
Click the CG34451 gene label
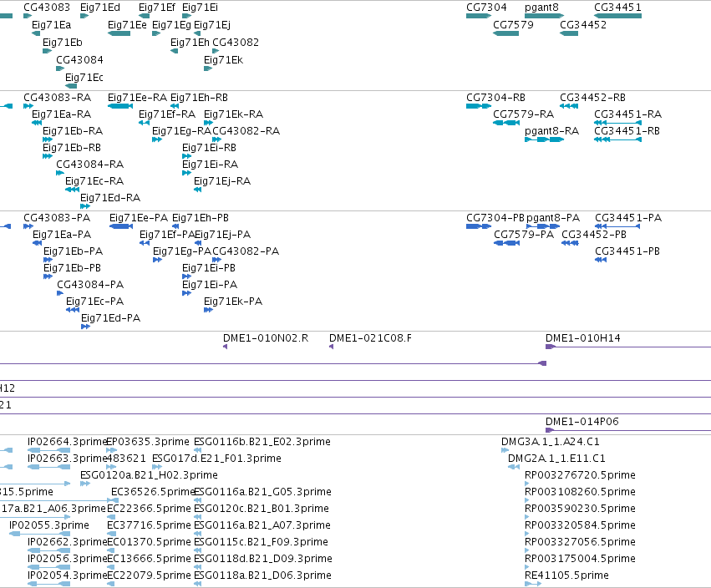[x=617, y=8]
